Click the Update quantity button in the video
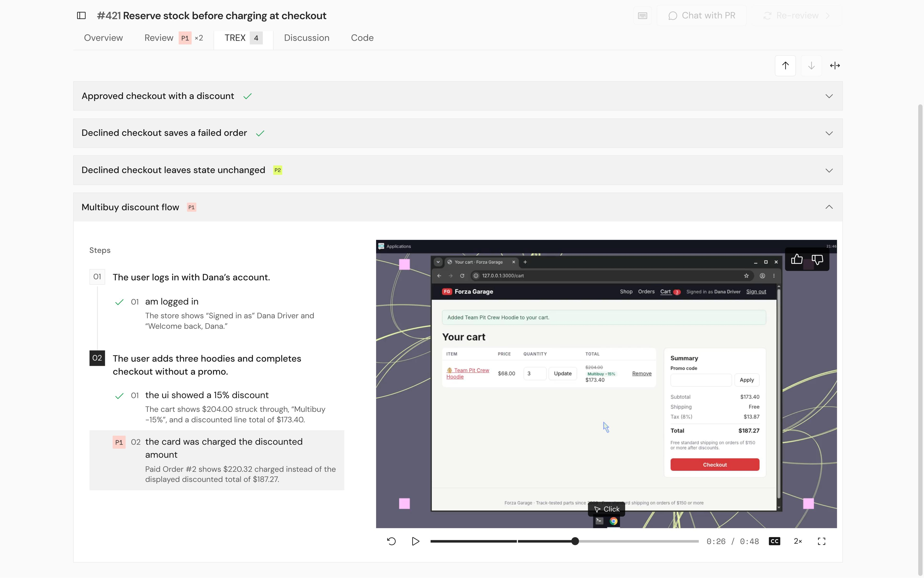This screenshot has width=924, height=578. [562, 374]
